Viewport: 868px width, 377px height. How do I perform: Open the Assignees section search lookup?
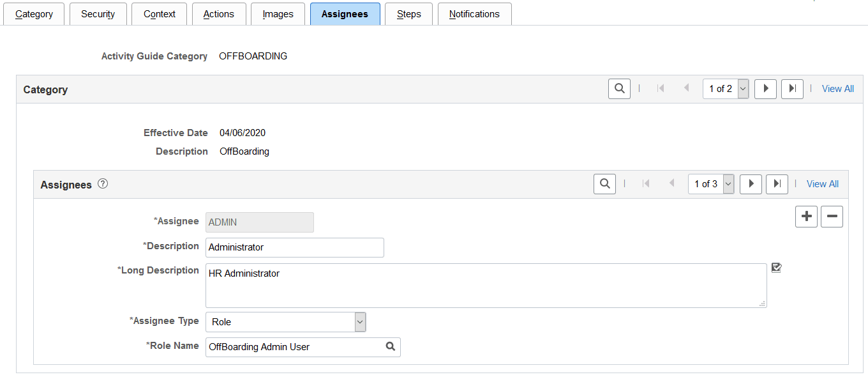click(x=604, y=184)
